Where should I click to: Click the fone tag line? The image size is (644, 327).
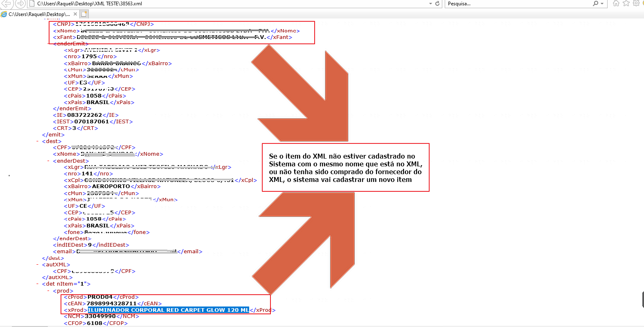(x=107, y=232)
